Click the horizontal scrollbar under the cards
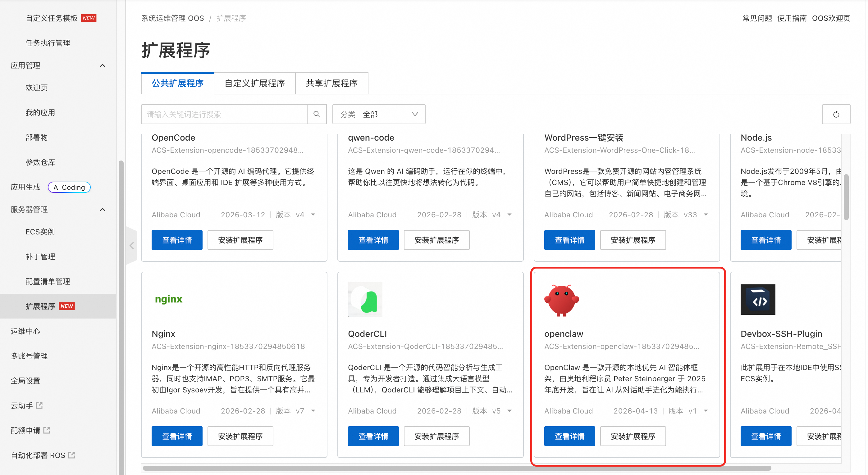Image resolution: width=868 pixels, height=475 pixels. [457, 468]
